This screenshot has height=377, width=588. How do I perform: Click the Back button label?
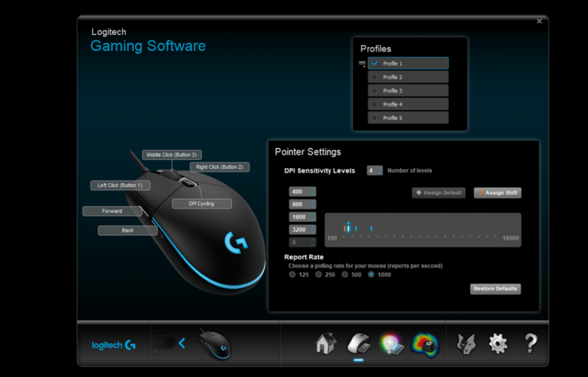click(128, 230)
